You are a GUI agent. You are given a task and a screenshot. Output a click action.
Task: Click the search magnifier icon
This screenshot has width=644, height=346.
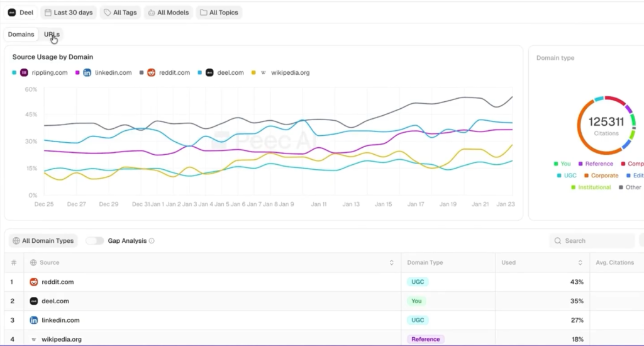pyautogui.click(x=558, y=241)
